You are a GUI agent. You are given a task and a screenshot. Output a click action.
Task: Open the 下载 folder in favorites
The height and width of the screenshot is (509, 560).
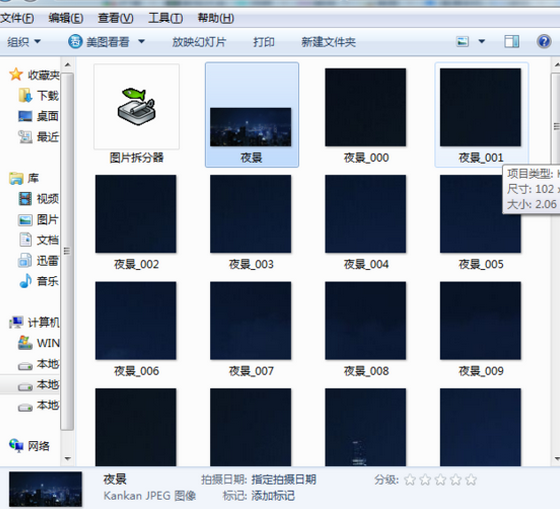pyautogui.click(x=39, y=95)
